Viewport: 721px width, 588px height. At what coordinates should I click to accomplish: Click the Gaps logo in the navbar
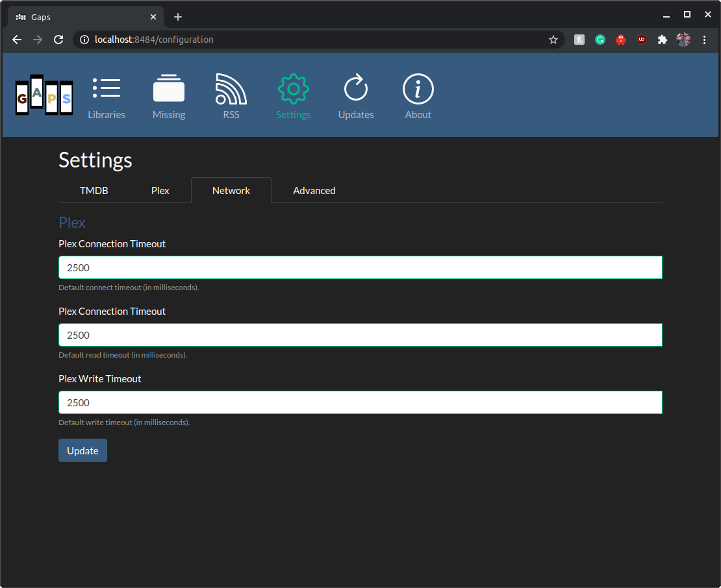[44, 95]
